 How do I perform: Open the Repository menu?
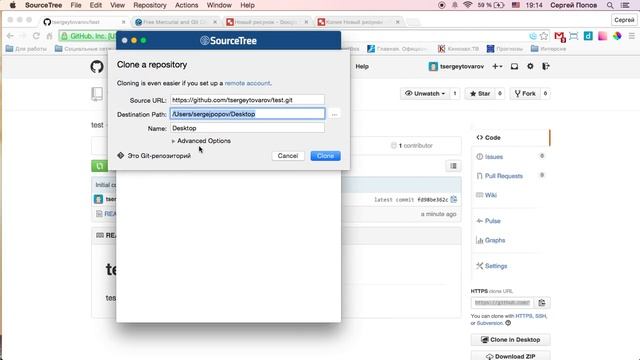click(x=150, y=5)
